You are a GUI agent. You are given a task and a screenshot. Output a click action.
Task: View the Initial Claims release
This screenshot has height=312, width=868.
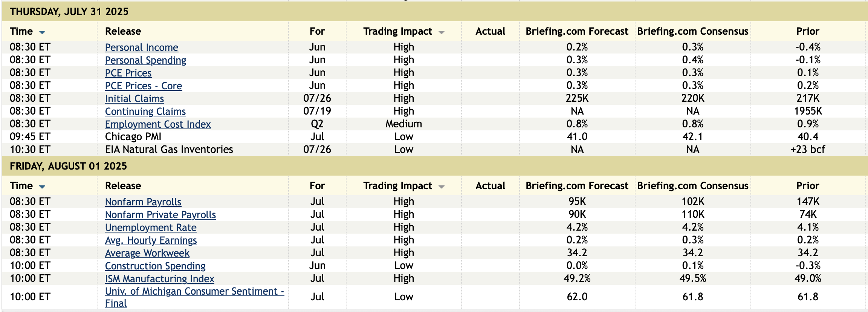[x=134, y=99]
